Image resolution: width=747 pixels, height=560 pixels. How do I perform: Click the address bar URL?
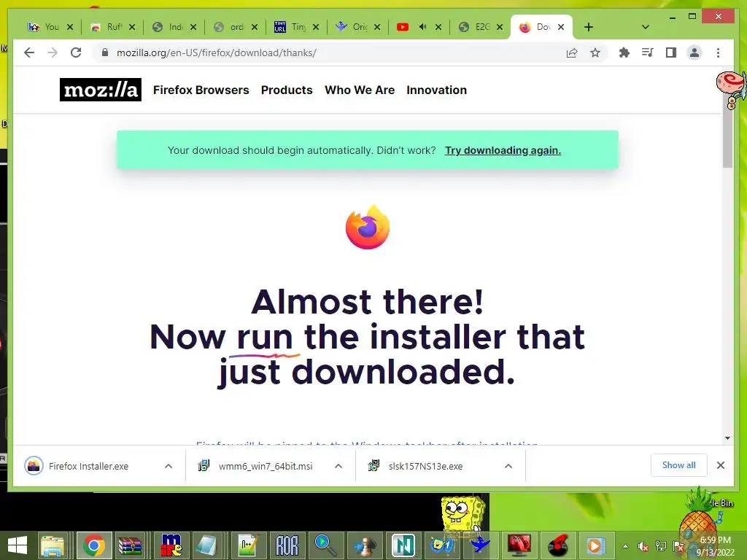click(x=216, y=52)
